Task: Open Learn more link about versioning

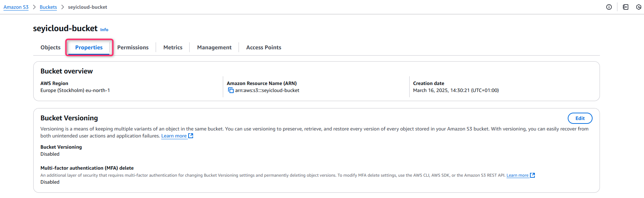Action: tap(174, 136)
